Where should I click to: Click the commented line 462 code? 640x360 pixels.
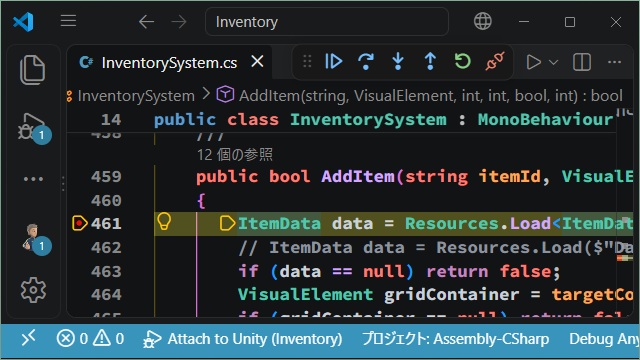coord(436,247)
